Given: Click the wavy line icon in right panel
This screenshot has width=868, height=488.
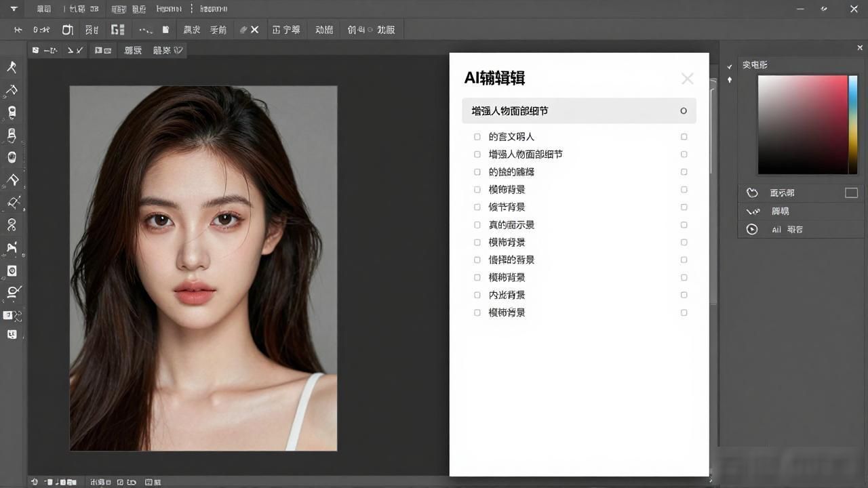Looking at the screenshot, I should pos(752,211).
